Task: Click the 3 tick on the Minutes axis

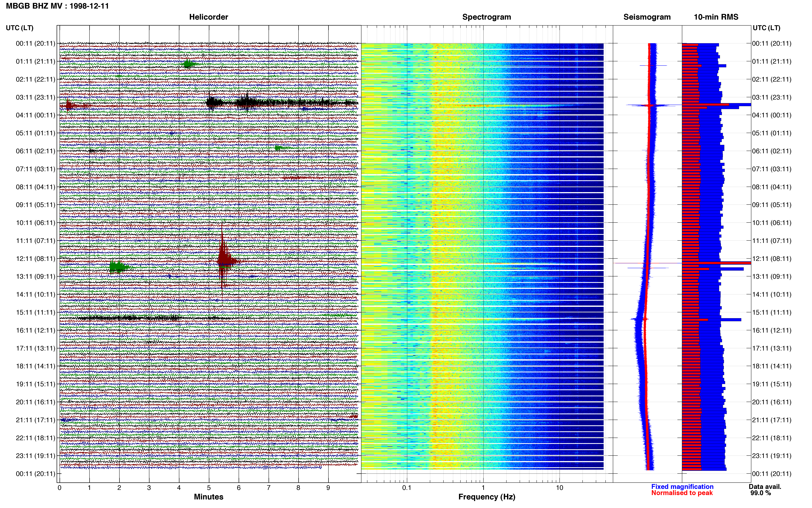Action: coord(149,488)
